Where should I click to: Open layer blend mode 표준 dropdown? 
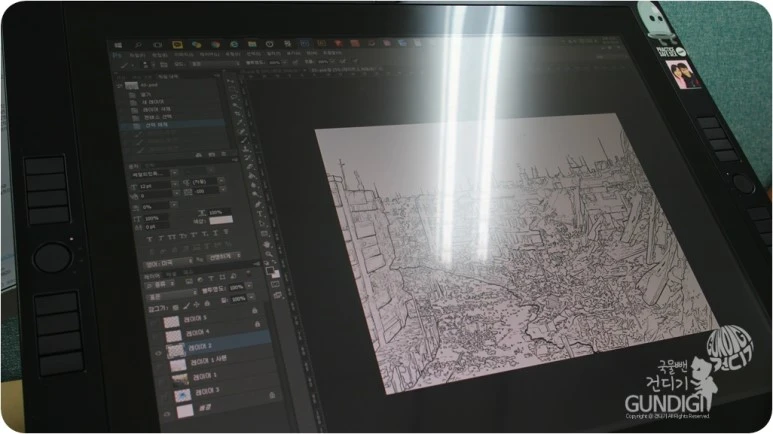(x=170, y=296)
